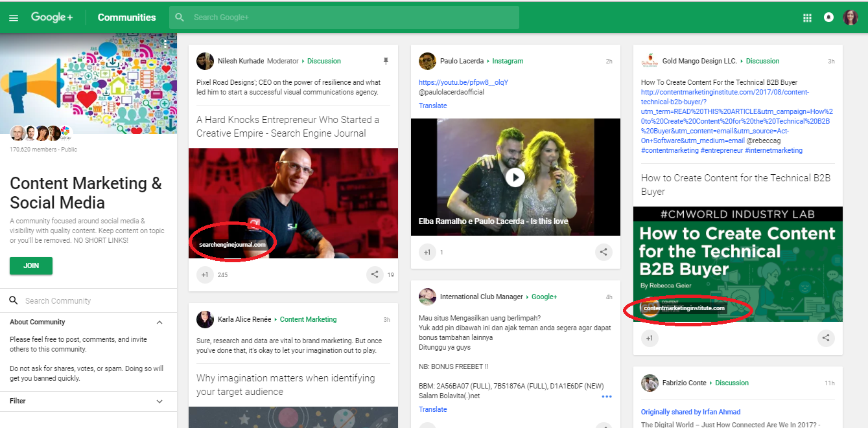This screenshot has width=868, height=428.
Task: Click in the Search Google+ field
Action: point(344,17)
